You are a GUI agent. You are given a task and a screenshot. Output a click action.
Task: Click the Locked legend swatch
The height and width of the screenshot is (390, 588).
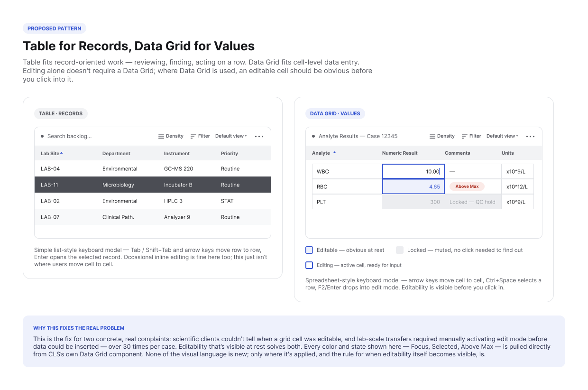tap(400, 250)
